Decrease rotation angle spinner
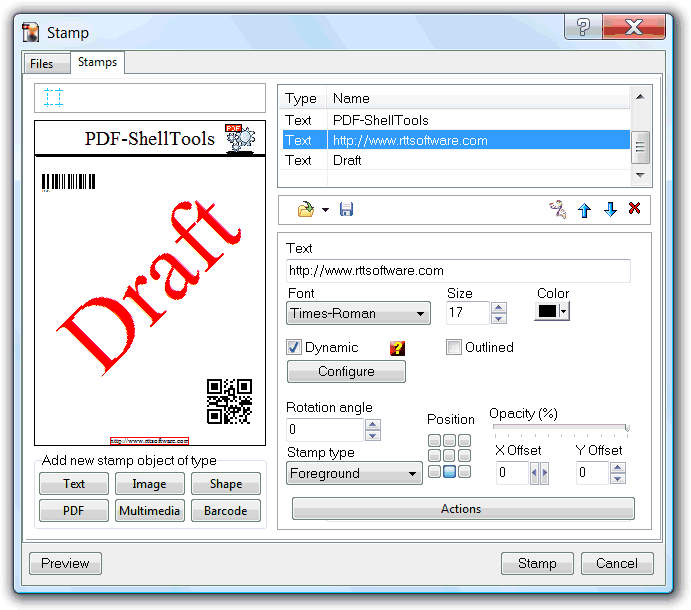Screen dimensions: 691x610 click(x=373, y=435)
